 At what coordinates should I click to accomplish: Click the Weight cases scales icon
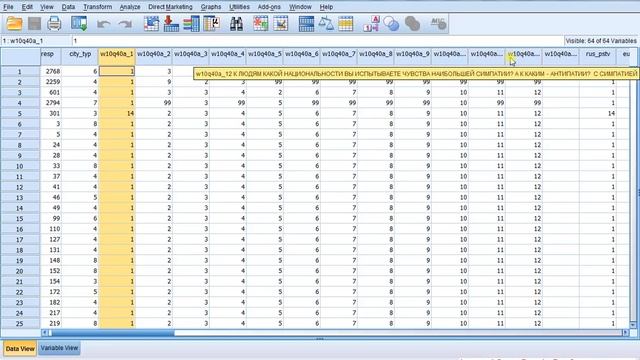click(326, 24)
